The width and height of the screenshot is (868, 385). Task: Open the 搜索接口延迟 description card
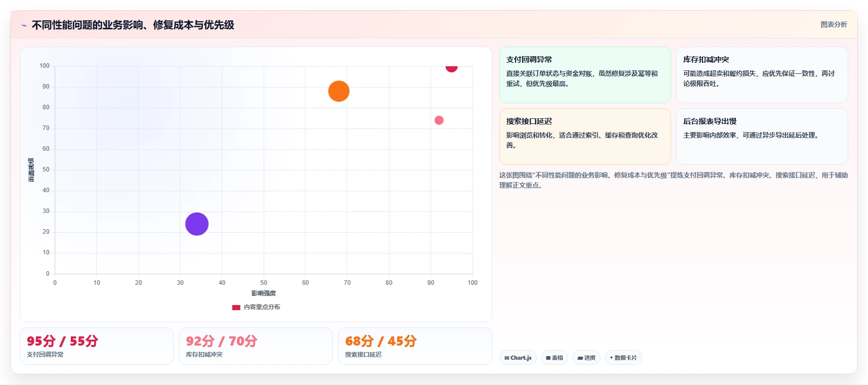pyautogui.click(x=585, y=137)
